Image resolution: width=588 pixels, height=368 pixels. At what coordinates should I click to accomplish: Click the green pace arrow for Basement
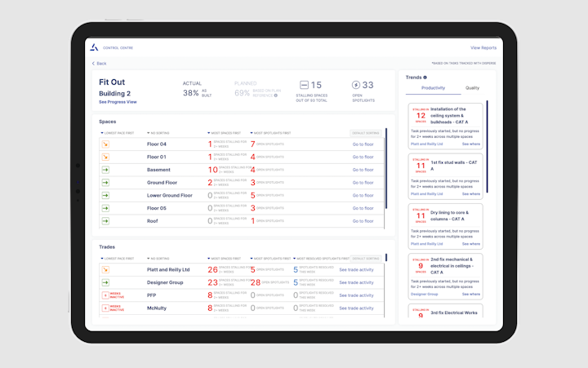(x=105, y=170)
